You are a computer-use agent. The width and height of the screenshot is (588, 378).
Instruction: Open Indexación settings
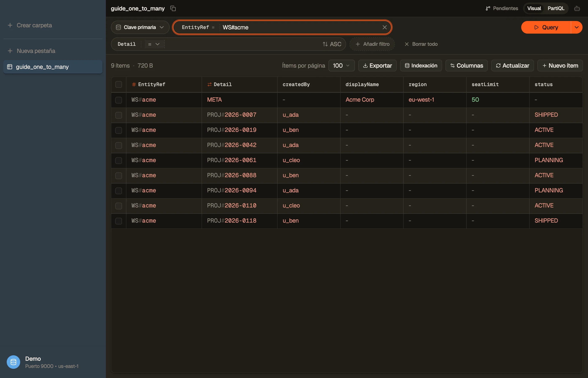click(x=421, y=66)
